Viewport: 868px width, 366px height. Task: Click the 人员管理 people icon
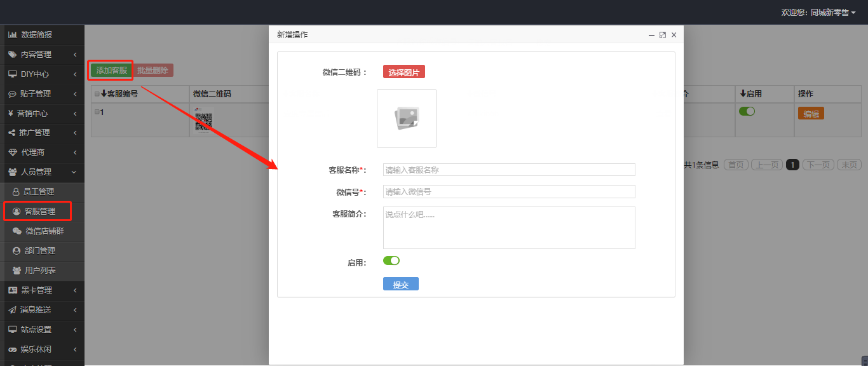pyautogui.click(x=13, y=172)
